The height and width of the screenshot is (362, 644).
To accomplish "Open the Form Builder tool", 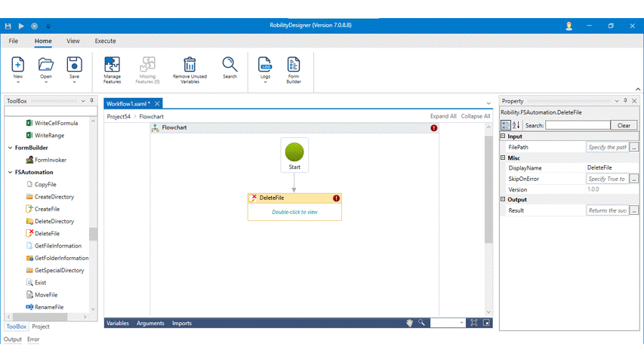I will (x=294, y=66).
